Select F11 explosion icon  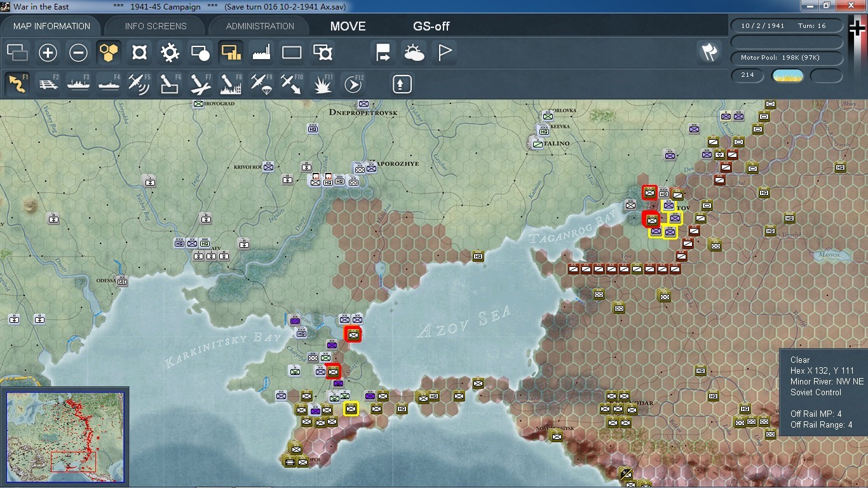(x=322, y=84)
